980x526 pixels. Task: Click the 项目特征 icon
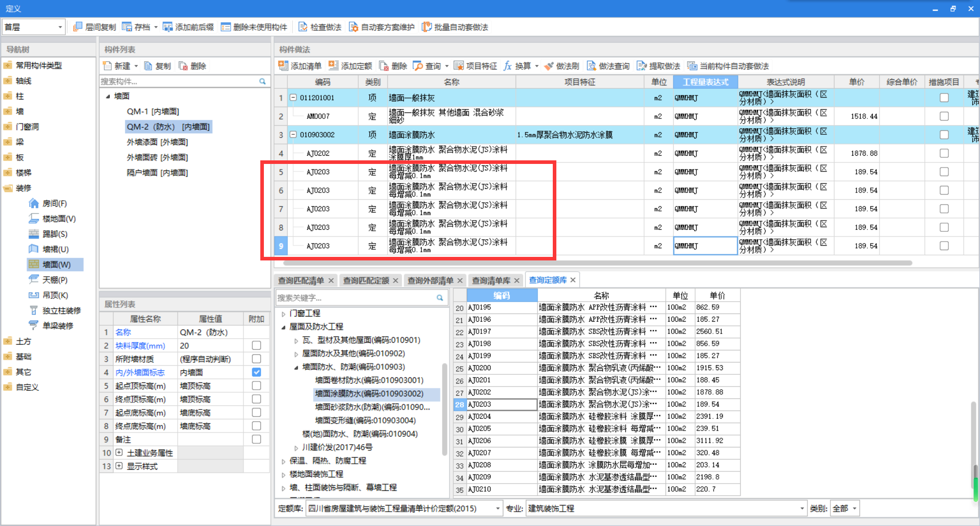(458, 66)
